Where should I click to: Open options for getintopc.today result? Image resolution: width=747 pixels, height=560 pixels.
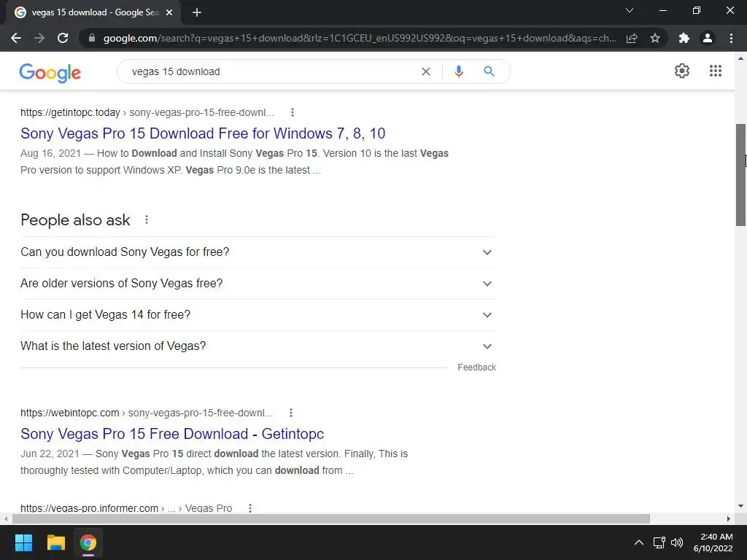(293, 112)
